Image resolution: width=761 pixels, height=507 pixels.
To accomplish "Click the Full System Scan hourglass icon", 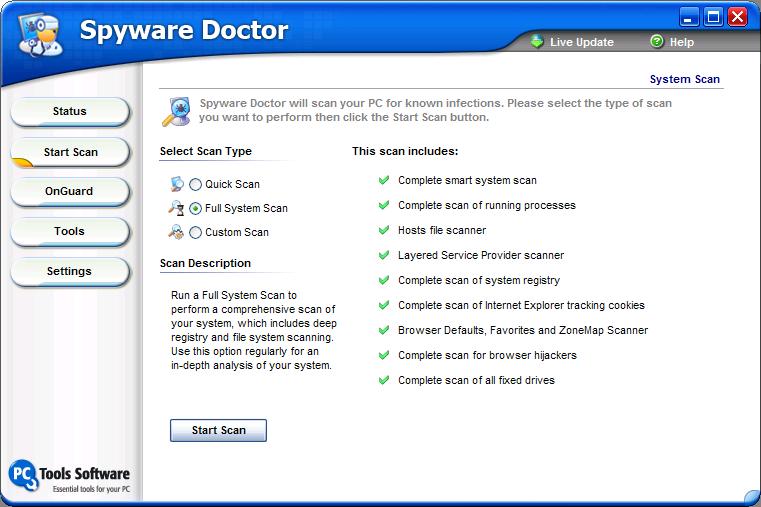I will (x=176, y=208).
